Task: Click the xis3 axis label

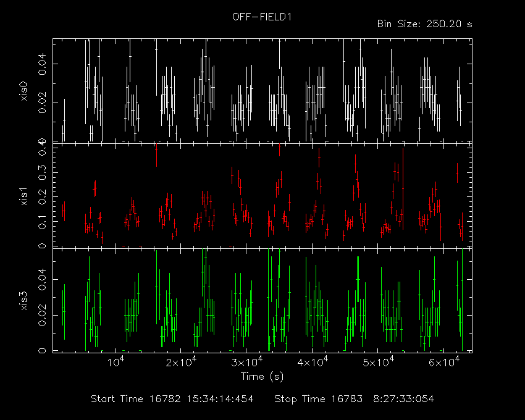Action: point(23,300)
